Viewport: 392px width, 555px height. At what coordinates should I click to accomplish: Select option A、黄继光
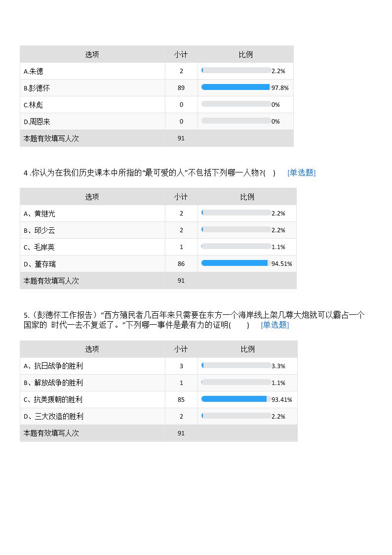(x=158, y=213)
